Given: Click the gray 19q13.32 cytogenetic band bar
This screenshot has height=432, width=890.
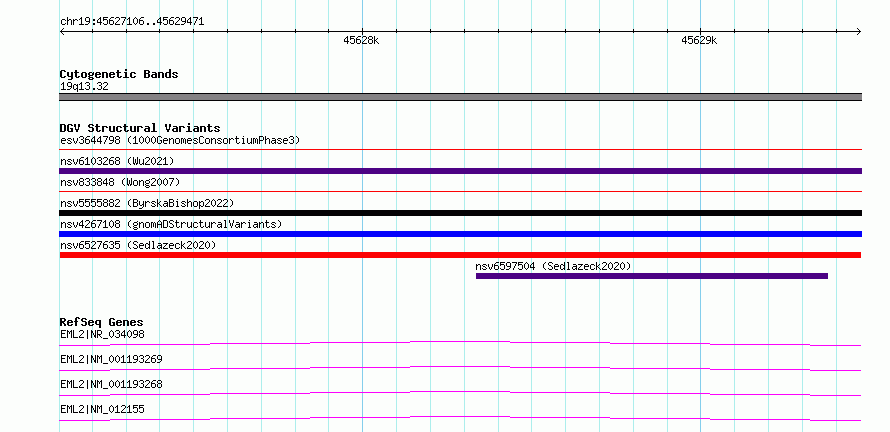Looking at the screenshot, I should tap(460, 97).
